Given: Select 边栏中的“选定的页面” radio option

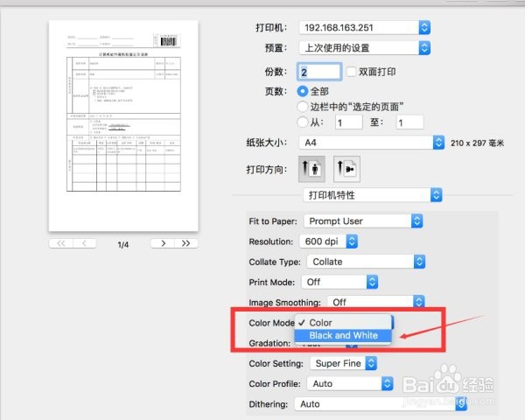Looking at the screenshot, I should pos(303,107).
